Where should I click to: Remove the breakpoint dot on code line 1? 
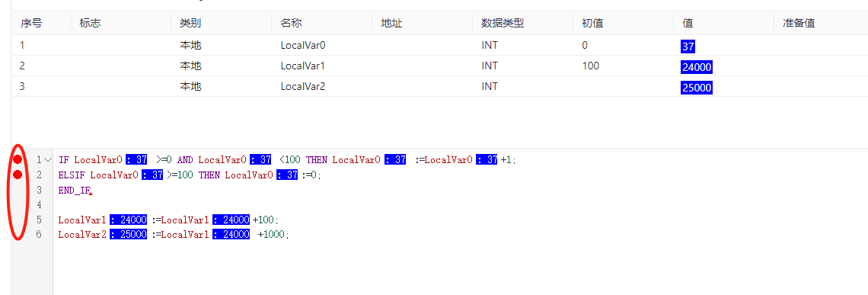(x=18, y=160)
